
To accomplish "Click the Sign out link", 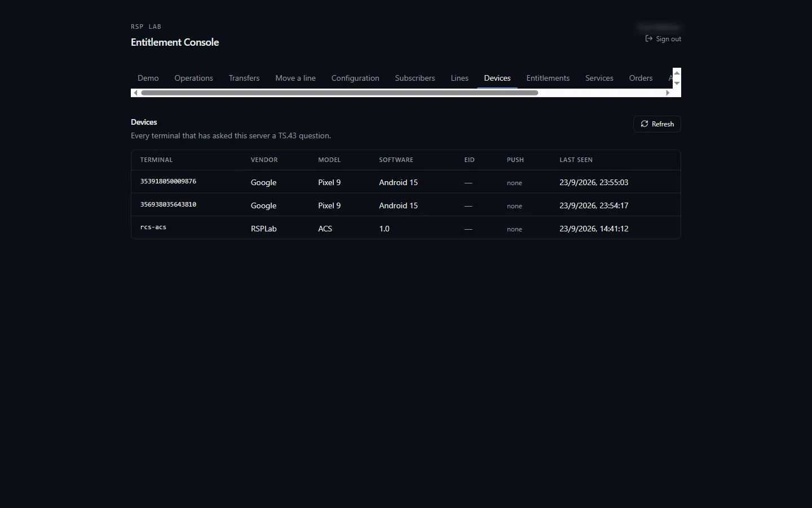I will click(x=663, y=39).
